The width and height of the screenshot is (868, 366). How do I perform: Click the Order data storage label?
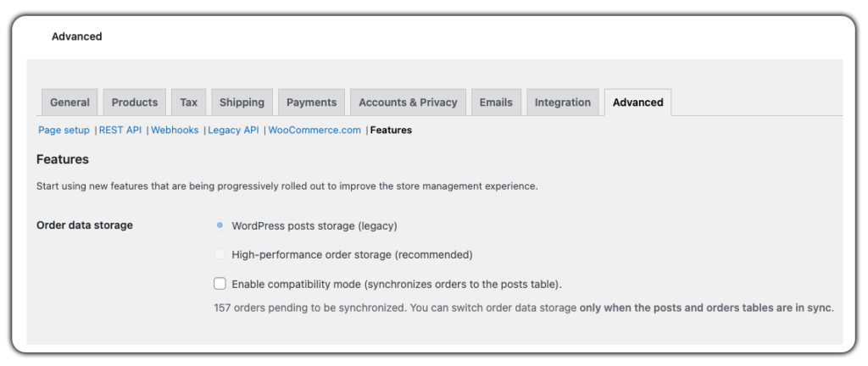click(x=85, y=225)
